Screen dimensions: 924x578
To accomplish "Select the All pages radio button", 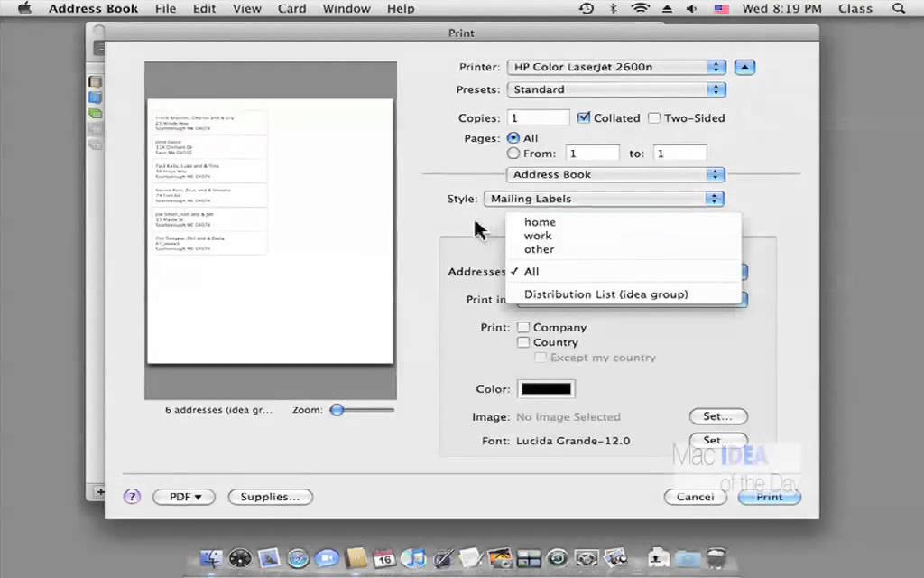I will (x=513, y=138).
